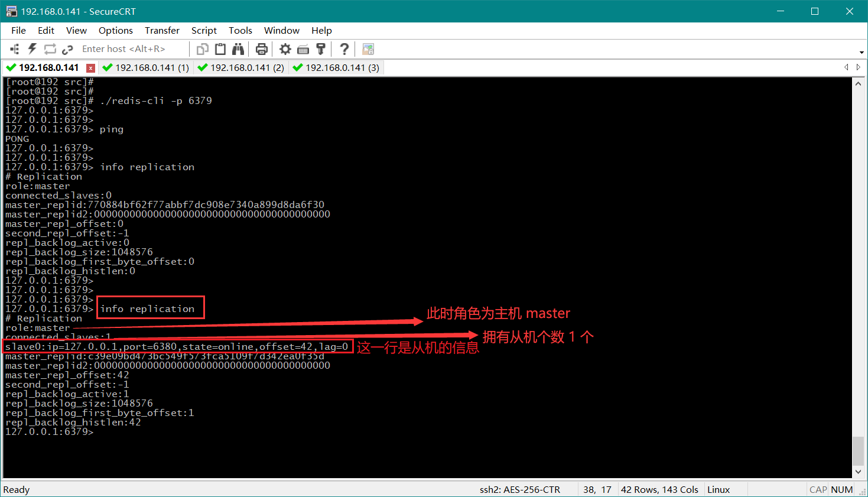Click the terminal scrollbar down arrow

(x=859, y=472)
